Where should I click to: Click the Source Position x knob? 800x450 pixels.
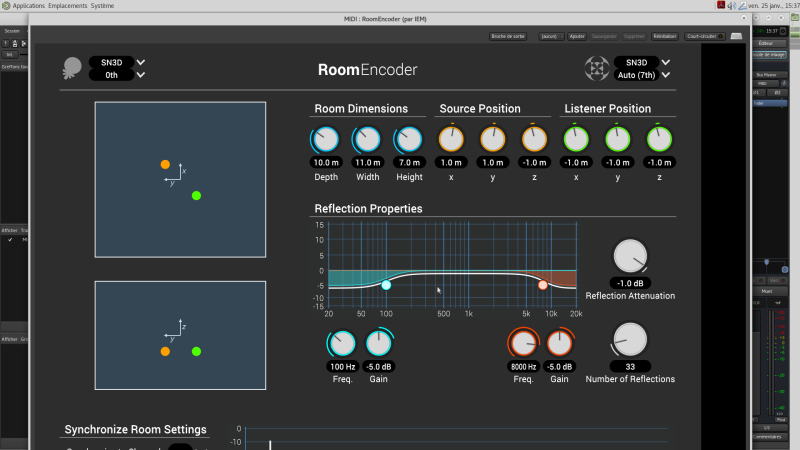451,139
